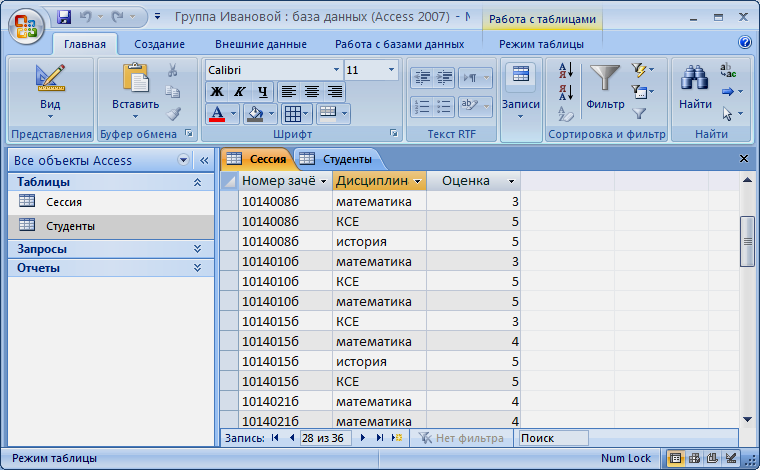Collapse the Таблицы navigation group
The height and width of the screenshot is (470, 760).
(197, 182)
